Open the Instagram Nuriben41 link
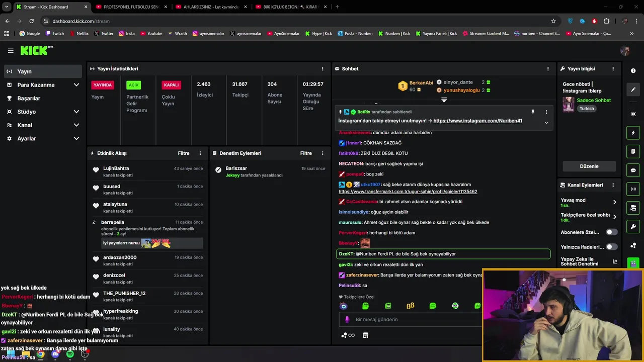This screenshot has height=362, width=644. 477,121
